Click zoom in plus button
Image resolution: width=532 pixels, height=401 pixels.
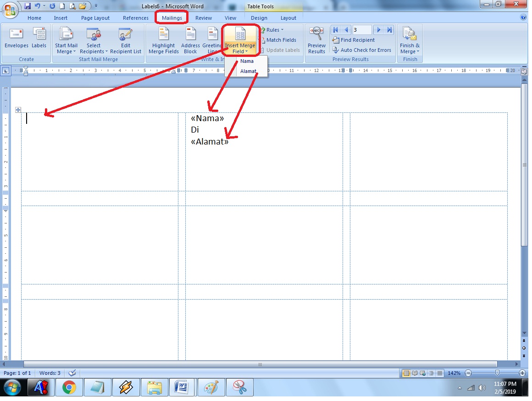tap(522, 373)
